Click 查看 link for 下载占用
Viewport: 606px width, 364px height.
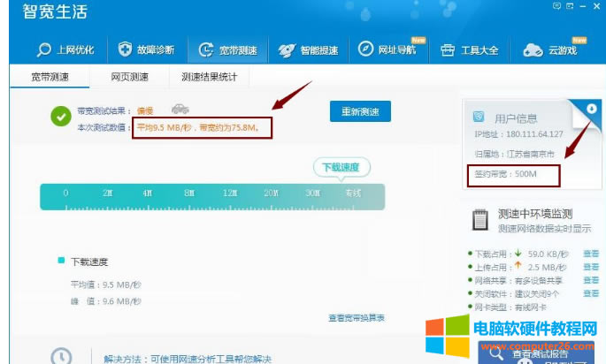pos(591,254)
